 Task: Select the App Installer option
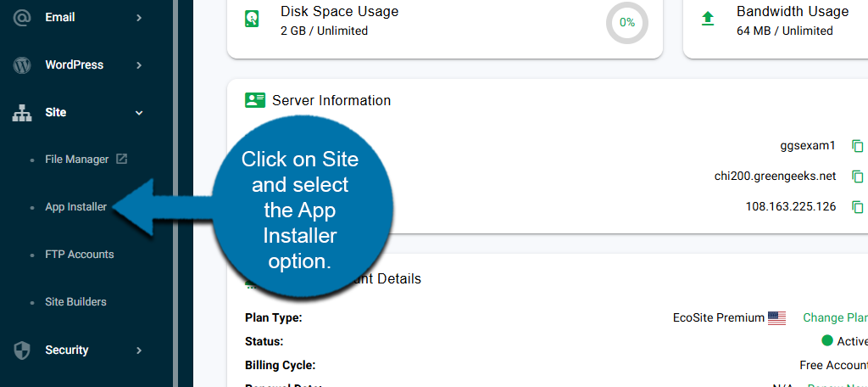tap(75, 207)
